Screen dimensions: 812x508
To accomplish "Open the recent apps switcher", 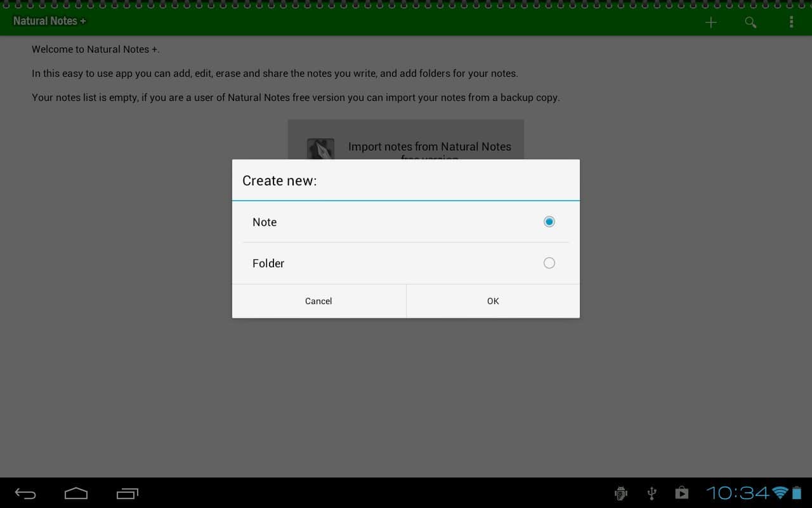I will (127, 493).
